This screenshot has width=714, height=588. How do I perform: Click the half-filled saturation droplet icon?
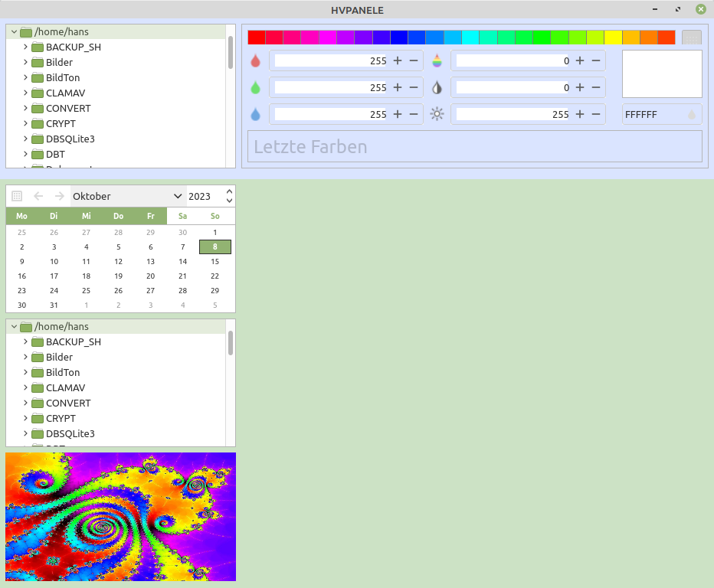point(437,87)
